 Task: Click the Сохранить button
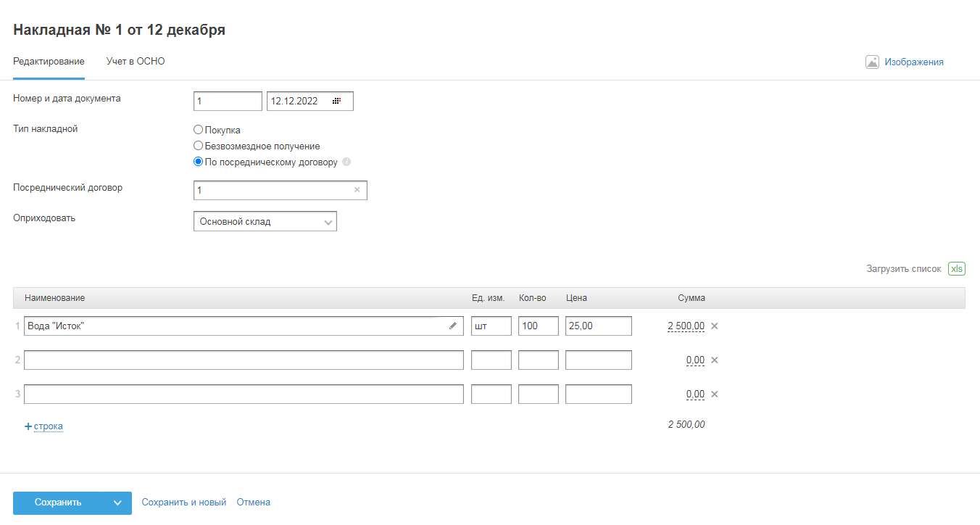tap(58, 503)
